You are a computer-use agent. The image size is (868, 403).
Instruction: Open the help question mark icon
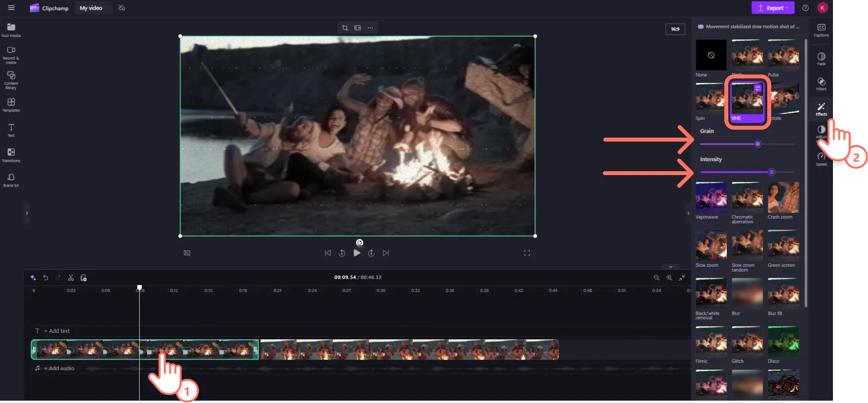point(805,8)
